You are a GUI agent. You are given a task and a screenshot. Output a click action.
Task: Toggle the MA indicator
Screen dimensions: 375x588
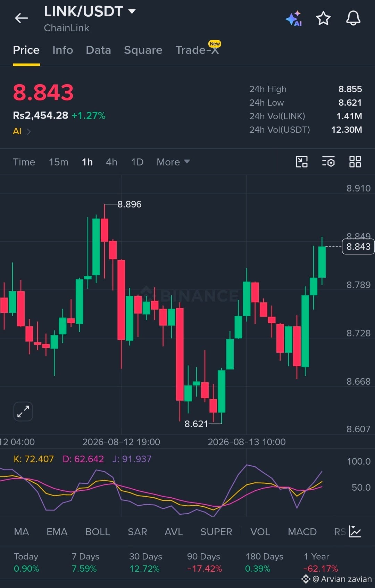point(22,532)
